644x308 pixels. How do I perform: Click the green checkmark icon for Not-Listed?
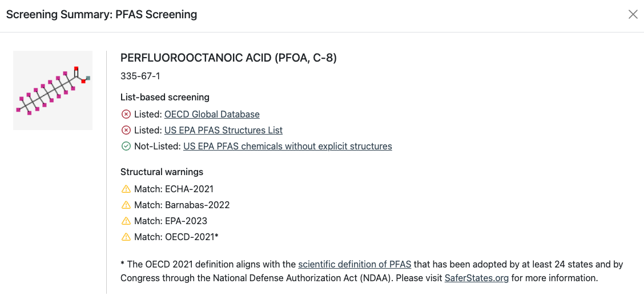[126, 146]
